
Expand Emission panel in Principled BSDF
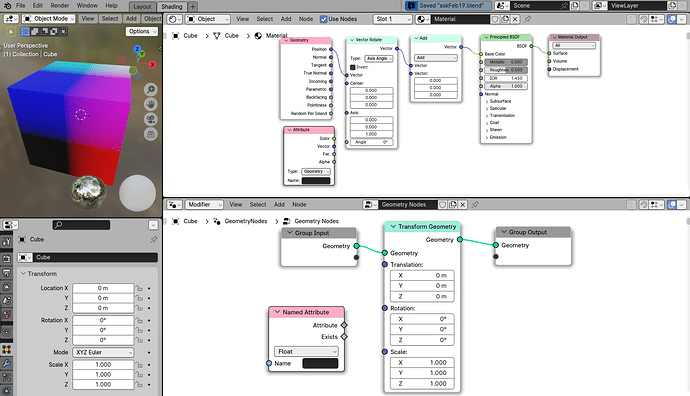487,137
